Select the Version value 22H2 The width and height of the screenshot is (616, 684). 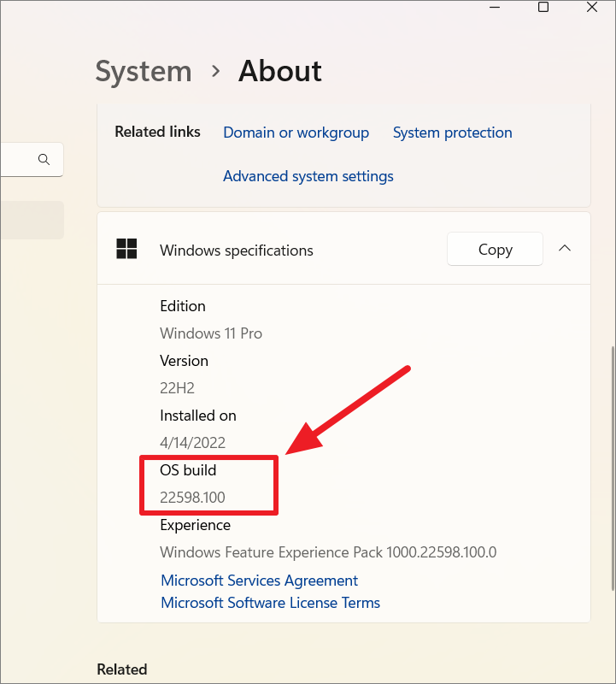[x=177, y=387]
